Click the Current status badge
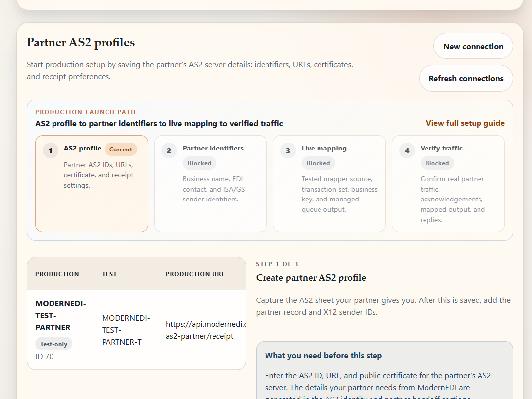 [x=121, y=149]
